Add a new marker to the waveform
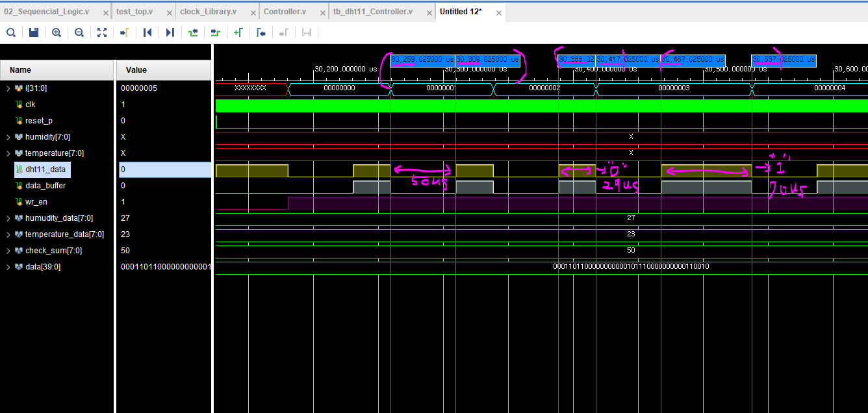Image resolution: width=868 pixels, height=413 pixels. coord(238,32)
